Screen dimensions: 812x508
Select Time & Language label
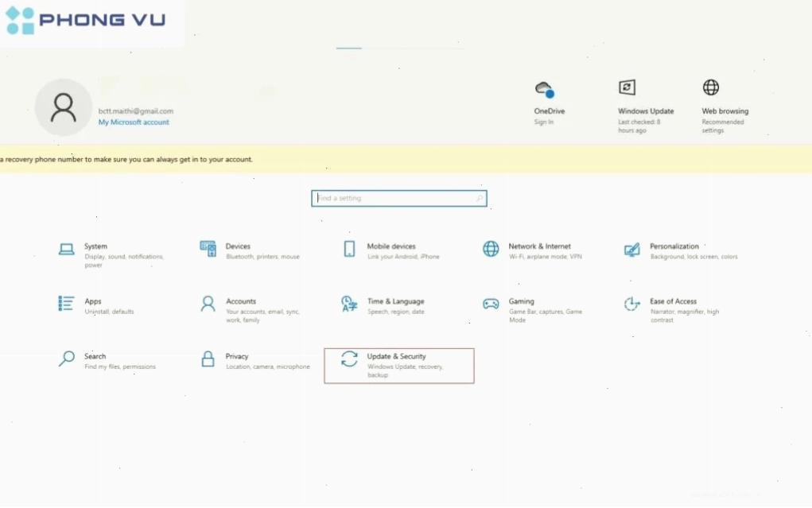point(395,301)
